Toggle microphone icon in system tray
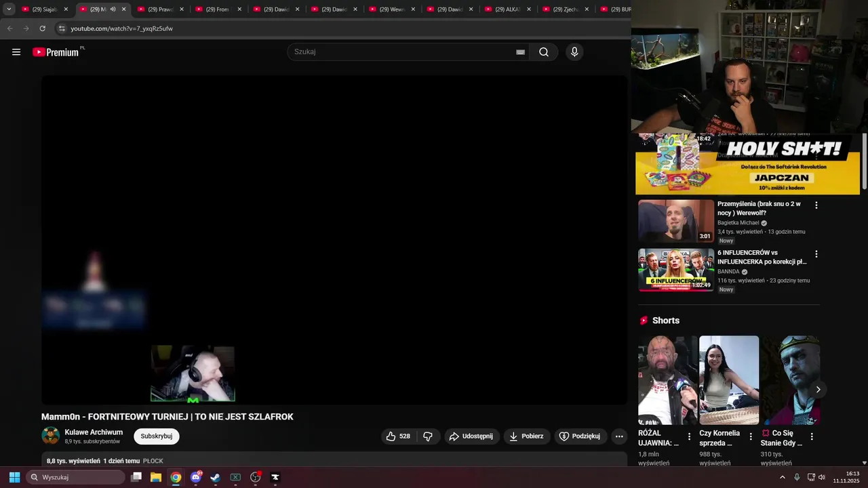The image size is (868, 488). point(797,477)
